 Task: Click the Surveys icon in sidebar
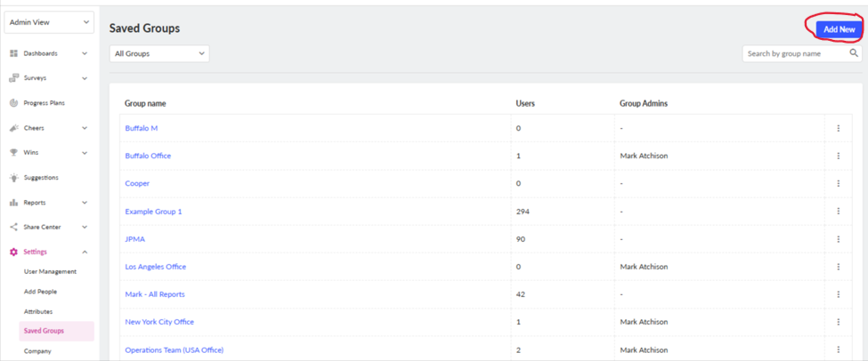pyautogui.click(x=14, y=78)
